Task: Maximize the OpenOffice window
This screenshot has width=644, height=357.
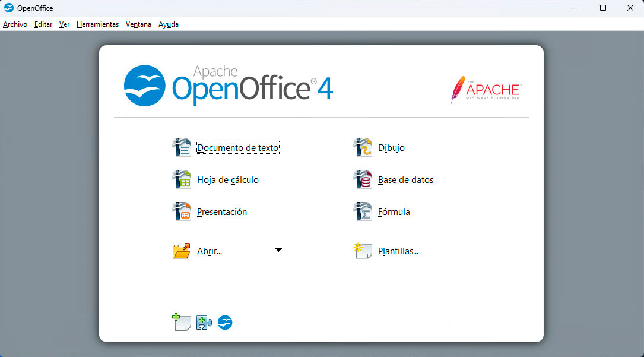Action: [603, 8]
